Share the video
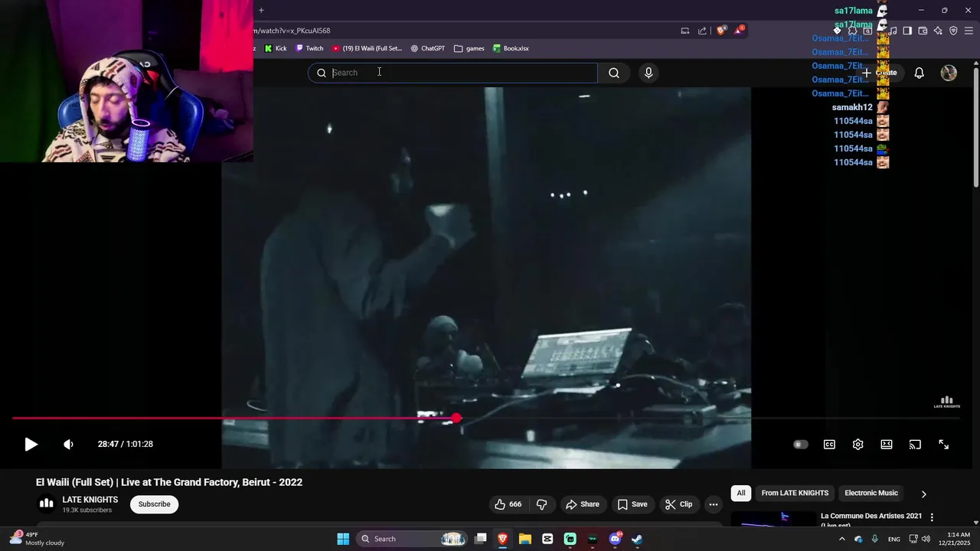 click(582, 504)
